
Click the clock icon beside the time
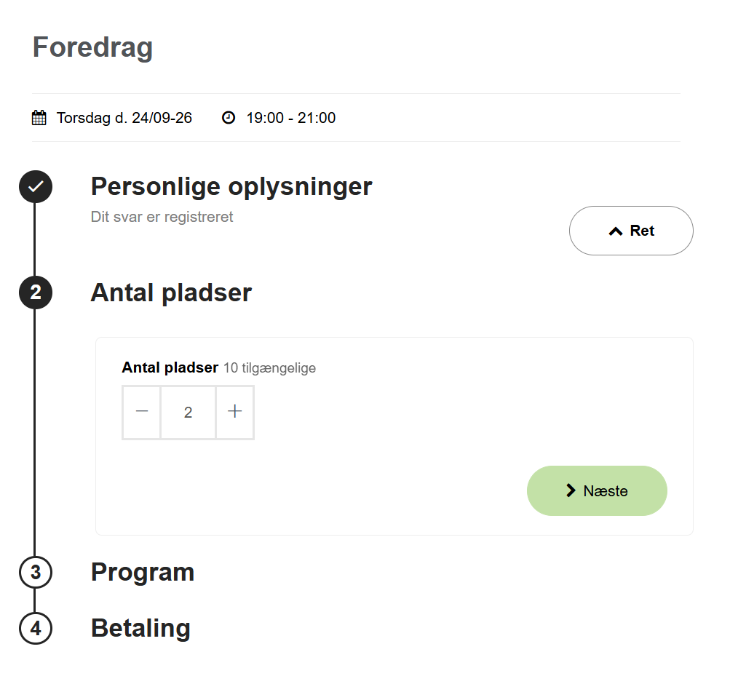[x=229, y=117]
